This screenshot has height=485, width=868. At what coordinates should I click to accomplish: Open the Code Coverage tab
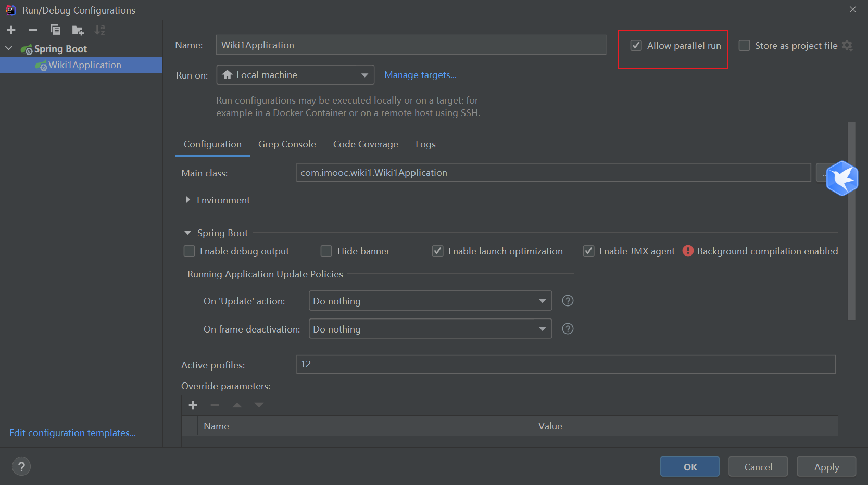(366, 144)
